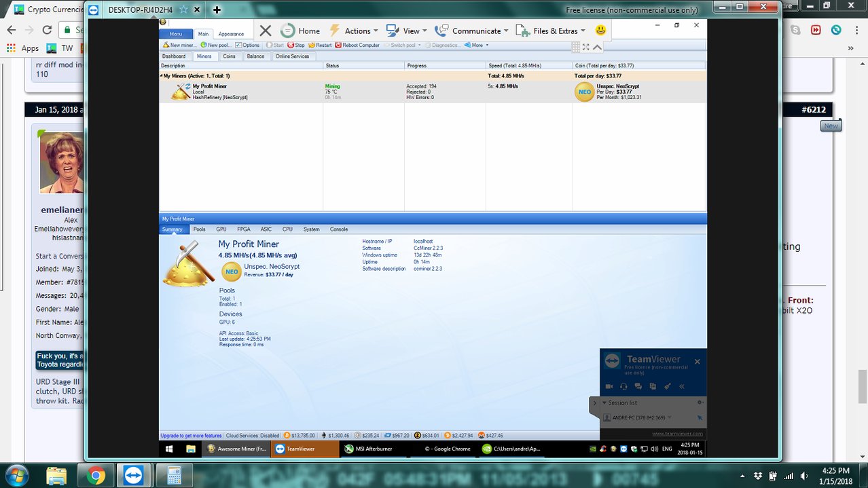Image resolution: width=868 pixels, height=488 pixels.
Task: Switch to MSI Afterburner in remote taskbar
Action: 373,449
